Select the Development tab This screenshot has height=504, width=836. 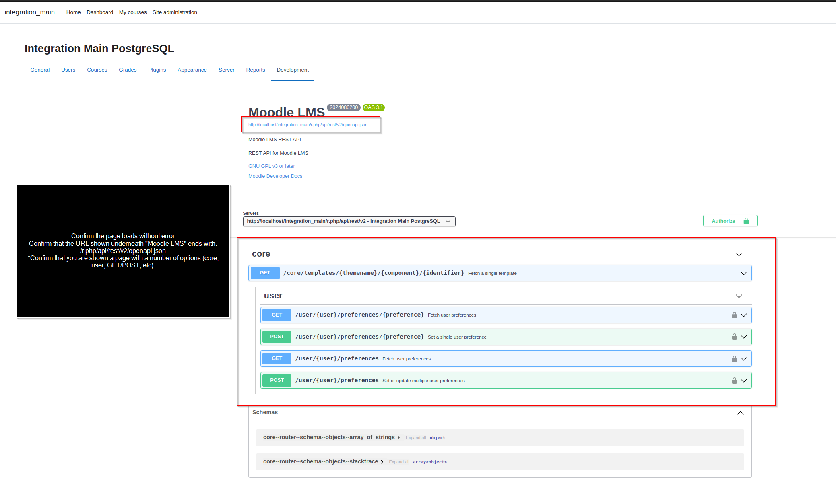[x=293, y=70]
